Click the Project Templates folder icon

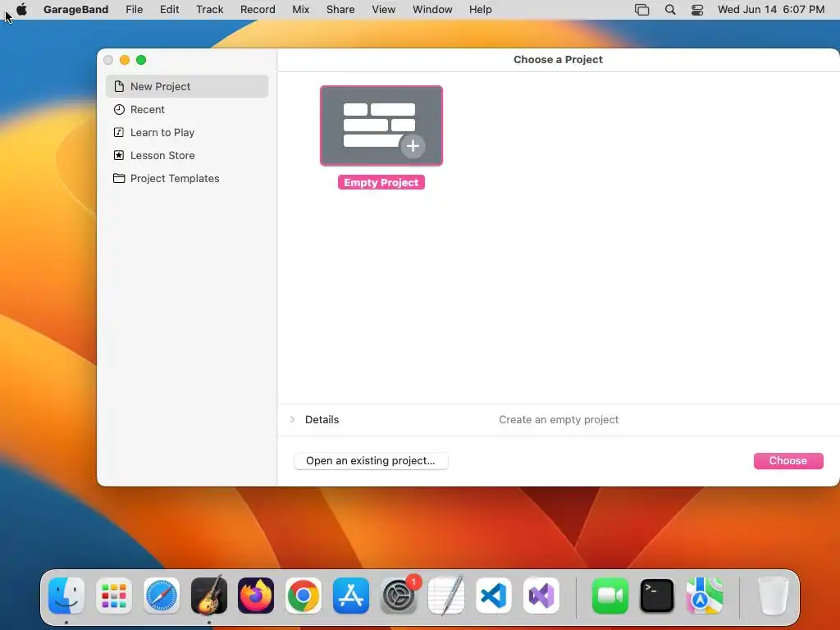[x=119, y=178]
